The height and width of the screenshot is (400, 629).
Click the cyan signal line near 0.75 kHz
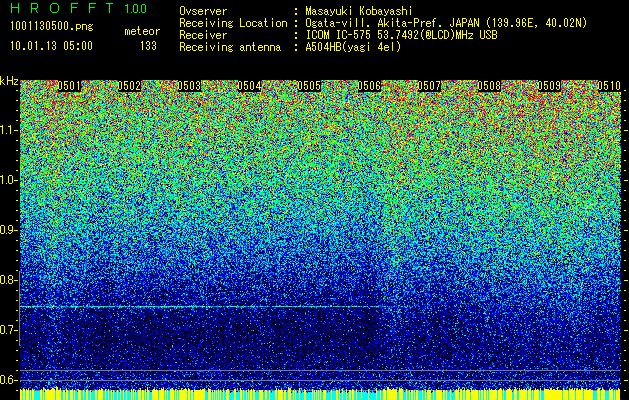(x=200, y=307)
